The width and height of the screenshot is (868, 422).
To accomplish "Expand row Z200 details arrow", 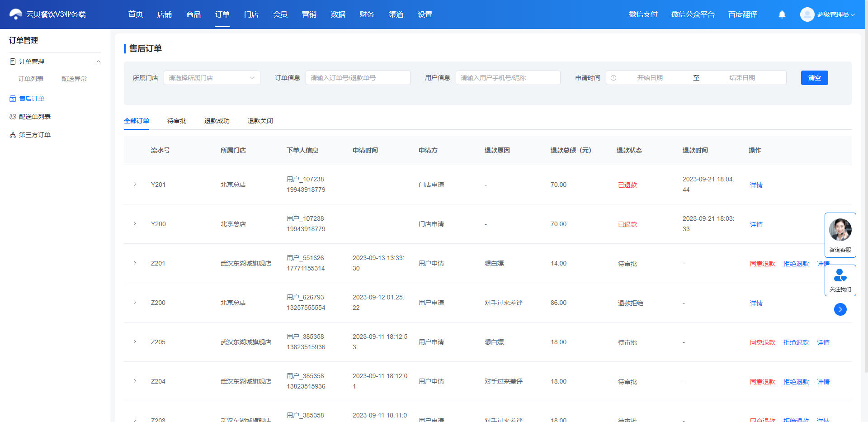I will (x=135, y=303).
